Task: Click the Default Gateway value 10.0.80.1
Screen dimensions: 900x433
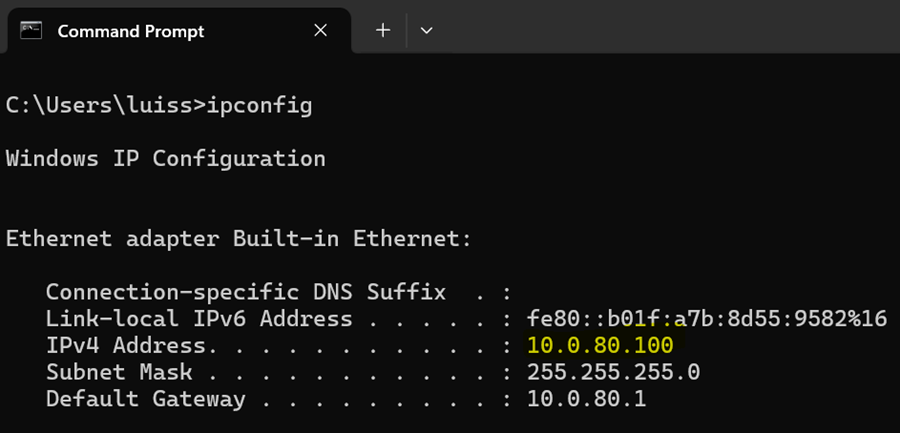Action: coord(587,399)
